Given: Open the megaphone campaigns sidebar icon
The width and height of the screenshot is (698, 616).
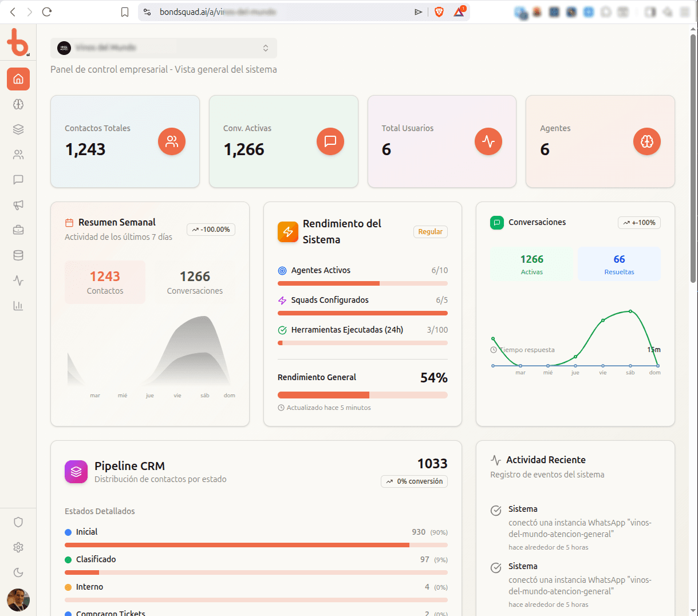Looking at the screenshot, I should coord(18,205).
